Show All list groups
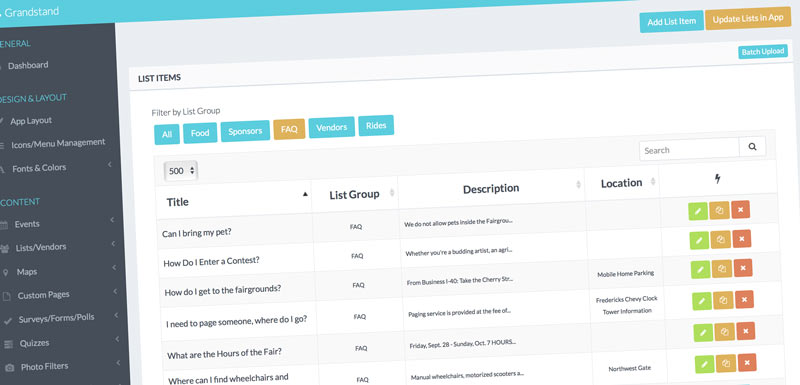The width and height of the screenshot is (800, 385). point(167,135)
